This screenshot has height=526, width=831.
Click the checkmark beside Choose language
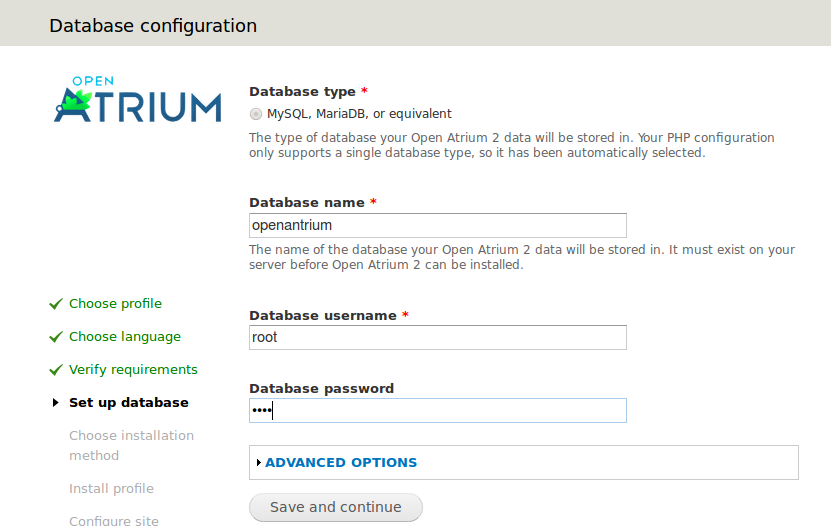point(56,337)
